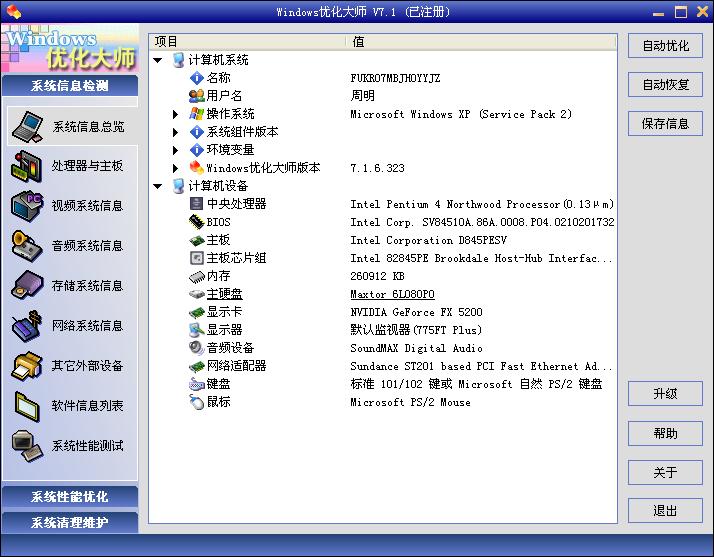Image resolution: width=714 pixels, height=557 pixels.
Task: Select the Maxtor 6L080P0 value
Action: click(393, 294)
